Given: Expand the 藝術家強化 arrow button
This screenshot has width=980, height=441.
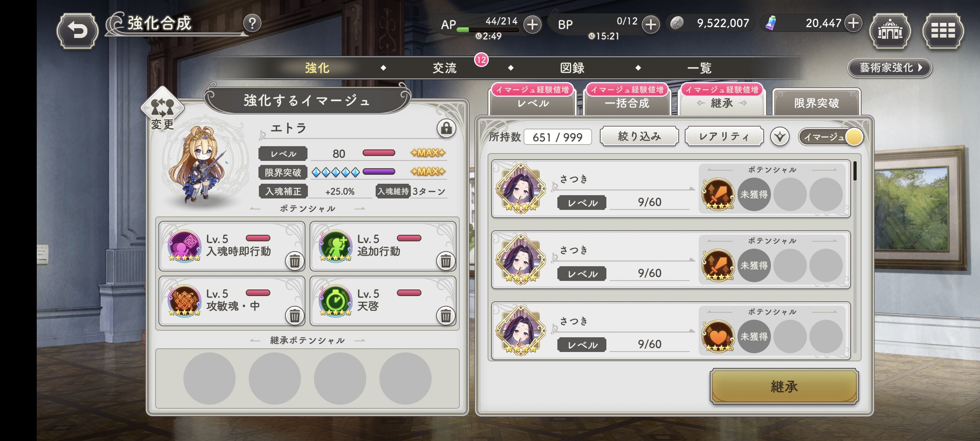Looking at the screenshot, I should click(x=890, y=68).
